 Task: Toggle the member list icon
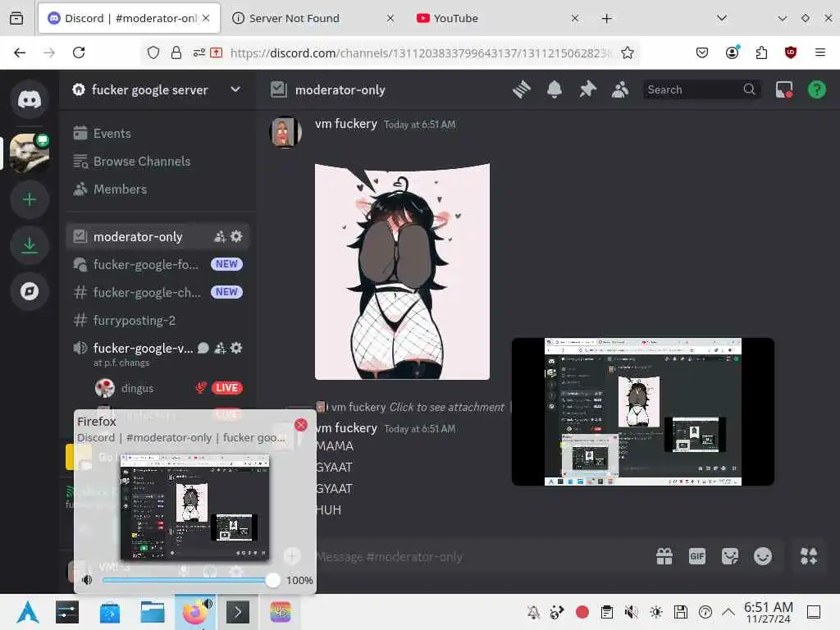tap(620, 89)
